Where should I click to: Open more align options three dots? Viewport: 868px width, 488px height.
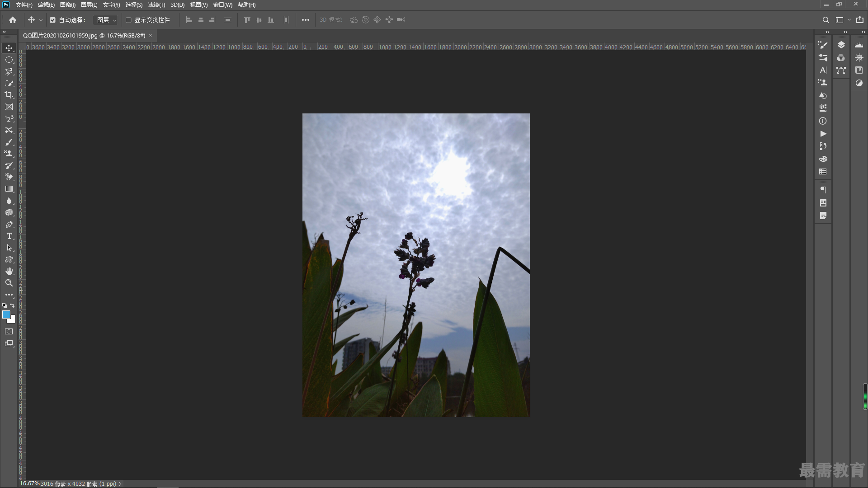[x=306, y=20]
